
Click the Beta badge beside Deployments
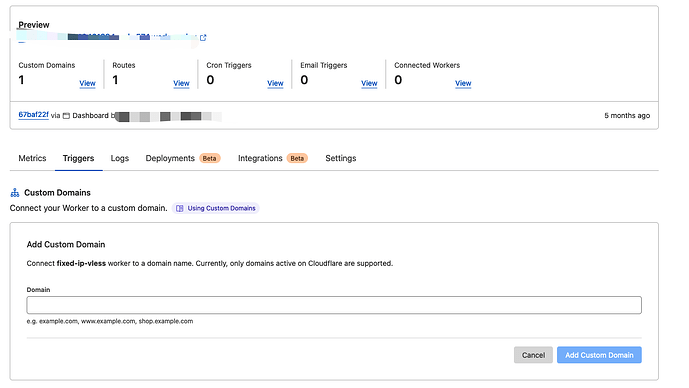210,158
